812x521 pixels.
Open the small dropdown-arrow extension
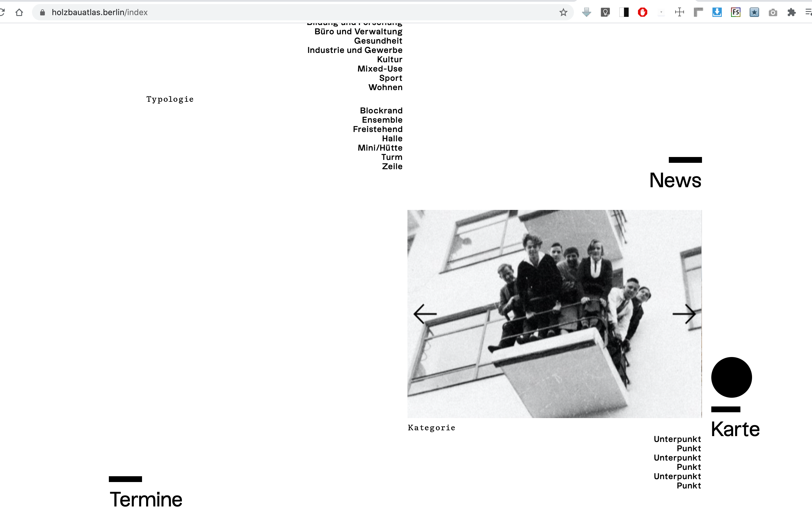(x=661, y=13)
